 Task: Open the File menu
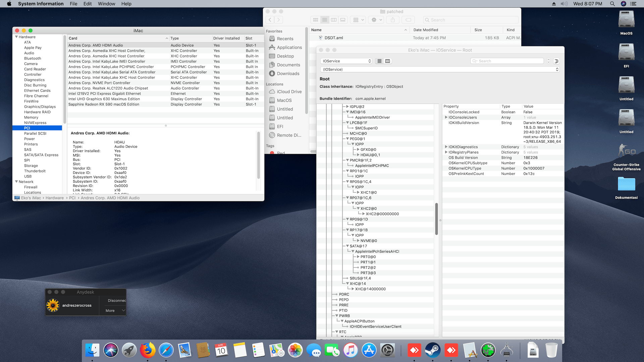pos(73,4)
